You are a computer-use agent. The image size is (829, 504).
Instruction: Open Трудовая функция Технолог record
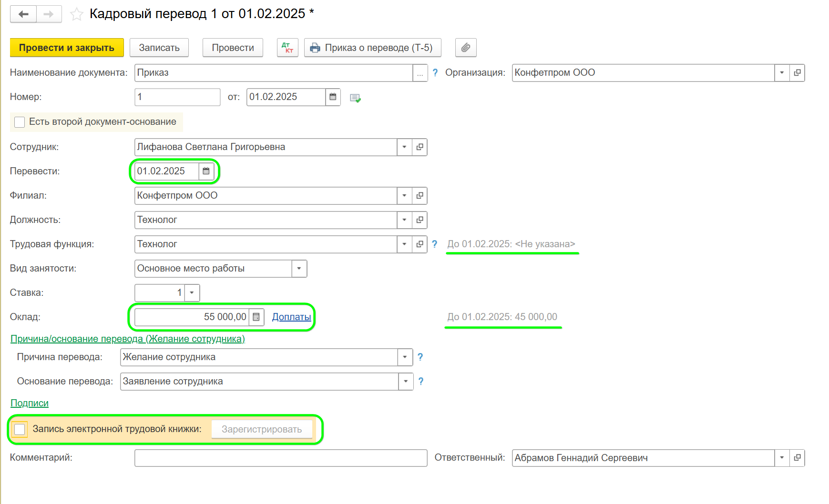pyautogui.click(x=420, y=244)
